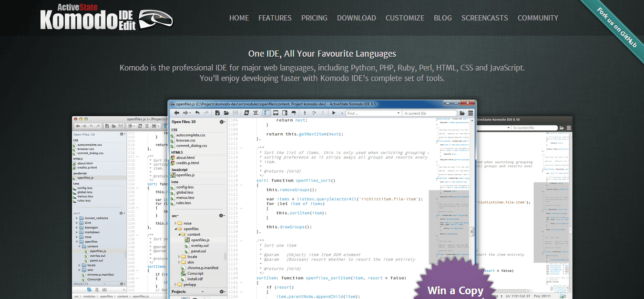Open Mac window Open Files gear menu
644x299 pixels.
[x=122, y=134]
